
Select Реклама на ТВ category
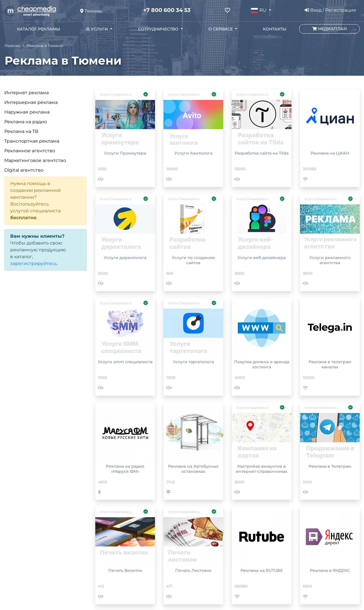tap(21, 132)
